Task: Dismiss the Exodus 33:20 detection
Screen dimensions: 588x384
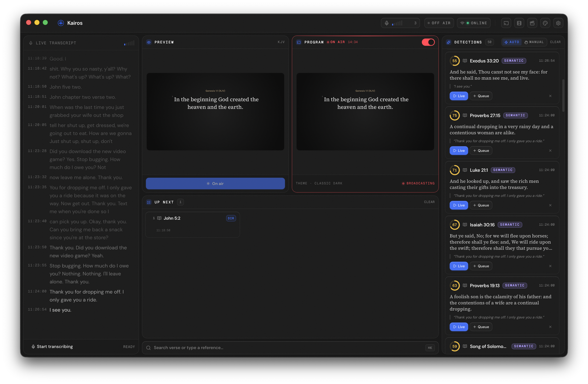Action: (550, 96)
